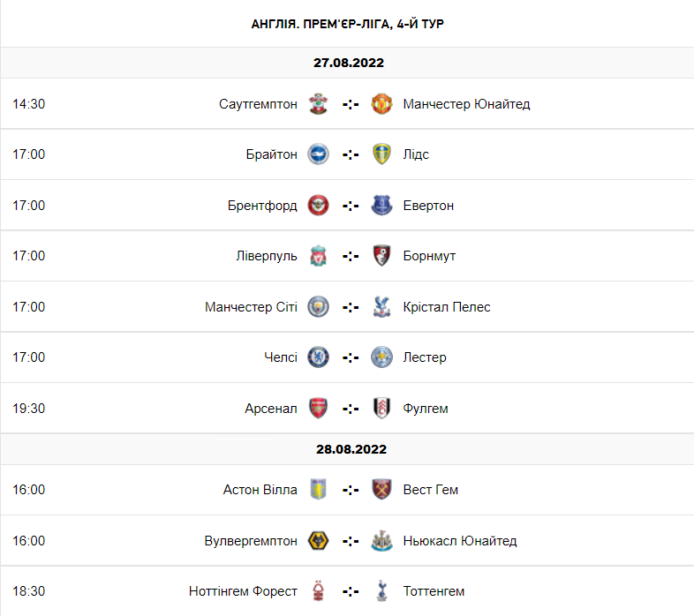The height and width of the screenshot is (616, 694).
Task: Select the Crystal Palace eagle crest
Action: click(381, 306)
